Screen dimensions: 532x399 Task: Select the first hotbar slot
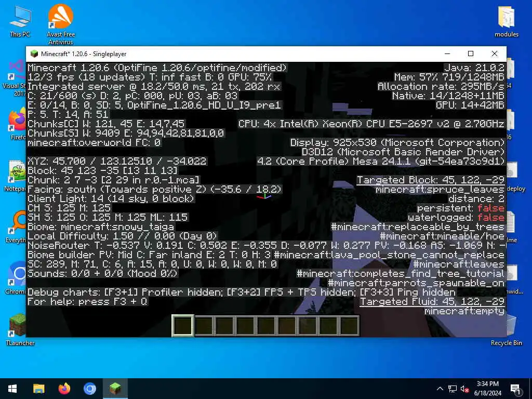[x=183, y=326]
